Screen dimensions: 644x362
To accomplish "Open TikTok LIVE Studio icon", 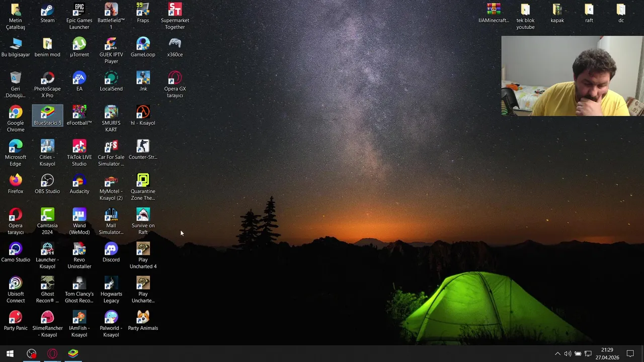I will click(x=79, y=153).
